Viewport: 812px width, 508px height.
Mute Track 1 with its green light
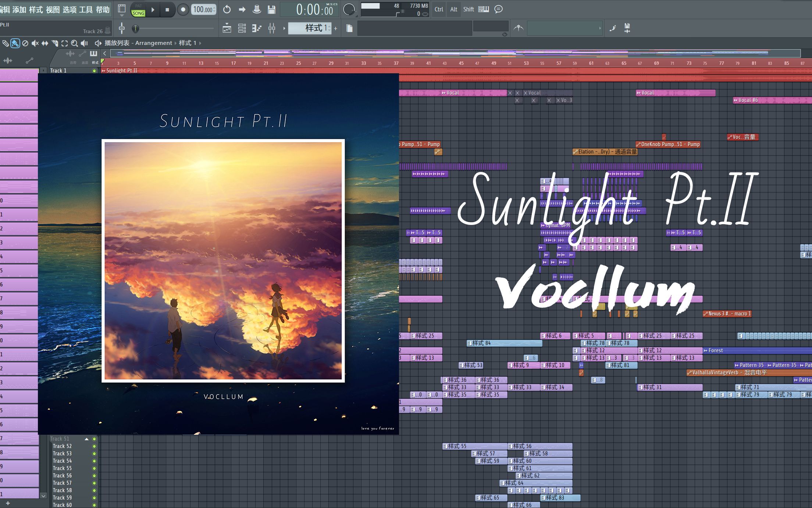point(95,71)
